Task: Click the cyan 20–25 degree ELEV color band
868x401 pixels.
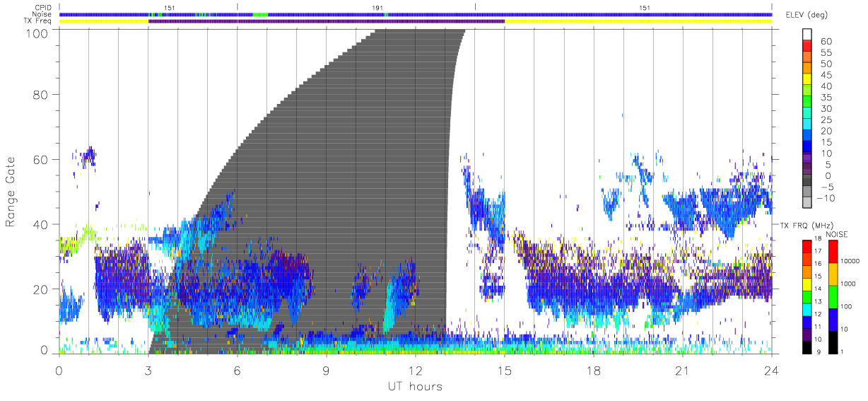Action: (807, 124)
